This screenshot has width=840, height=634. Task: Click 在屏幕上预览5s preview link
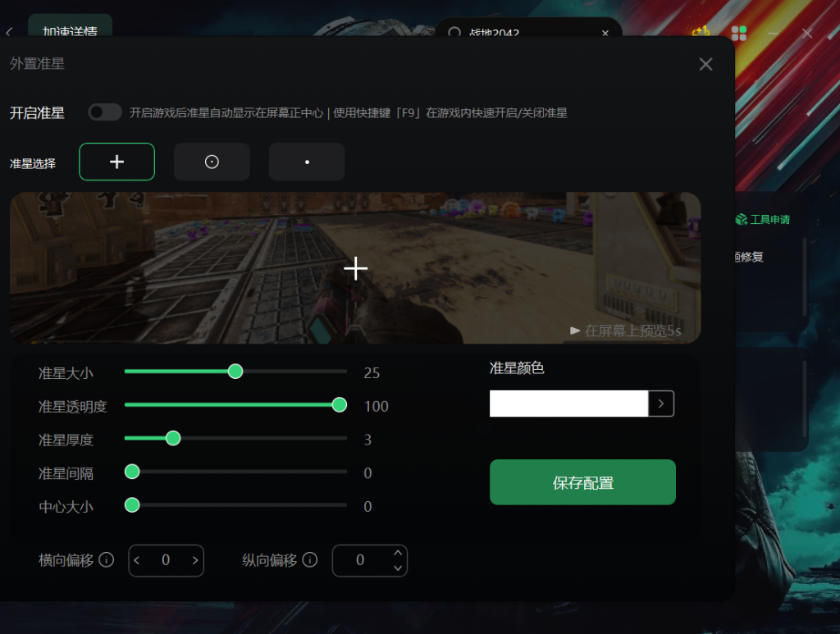coord(625,331)
